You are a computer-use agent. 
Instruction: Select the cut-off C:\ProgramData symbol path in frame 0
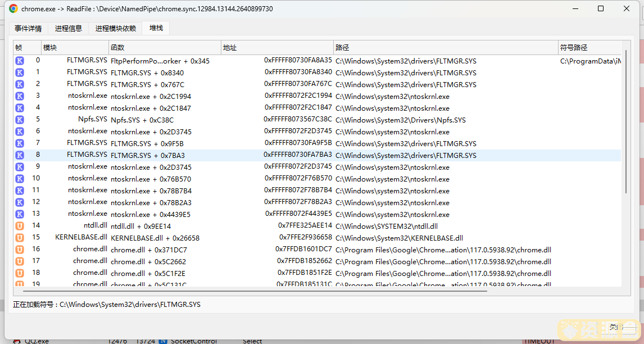pos(591,61)
